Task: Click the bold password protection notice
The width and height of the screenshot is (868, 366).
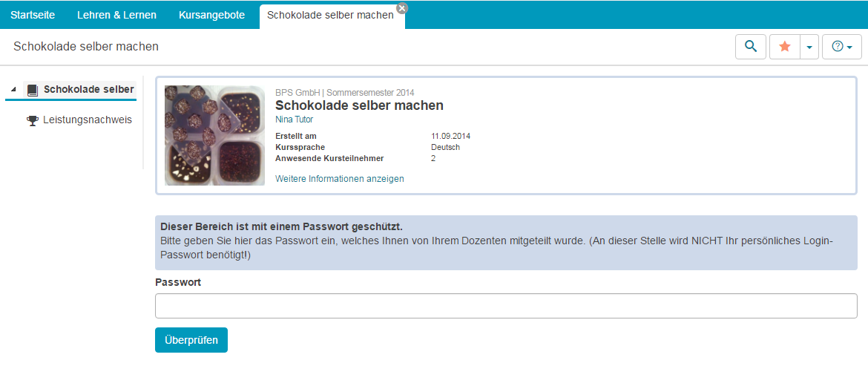Action: [x=281, y=227]
